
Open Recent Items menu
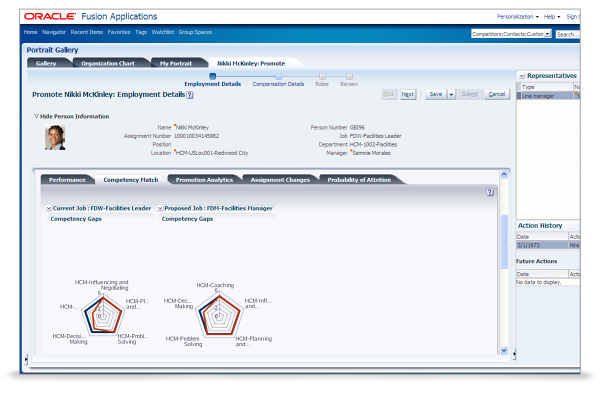[x=87, y=32]
